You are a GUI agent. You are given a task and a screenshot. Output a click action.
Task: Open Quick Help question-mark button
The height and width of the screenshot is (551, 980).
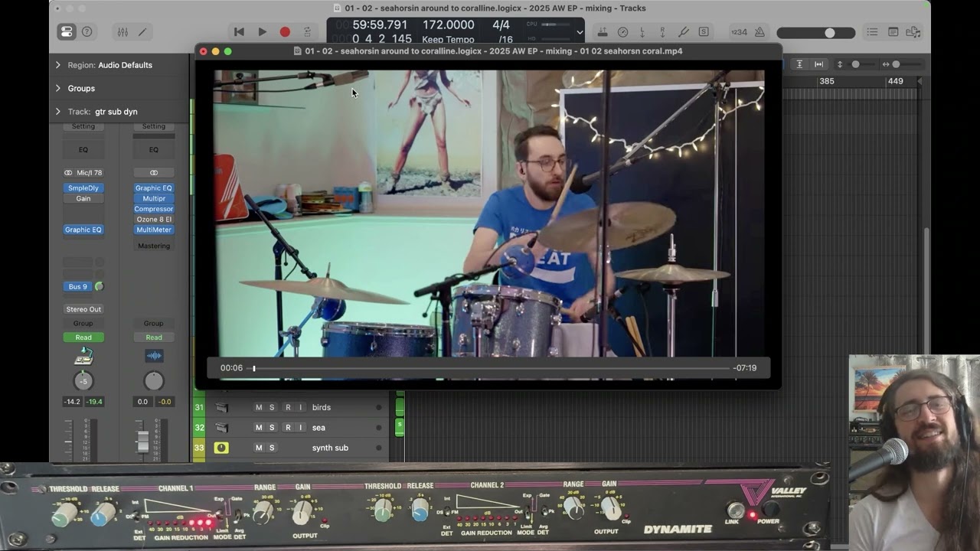pos(87,32)
